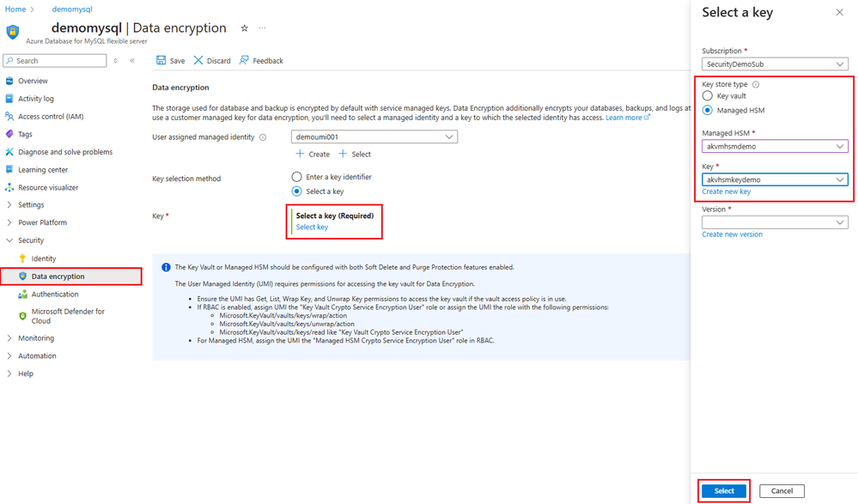Expand the Automation section
This screenshot has height=504, width=858.
click(9, 355)
